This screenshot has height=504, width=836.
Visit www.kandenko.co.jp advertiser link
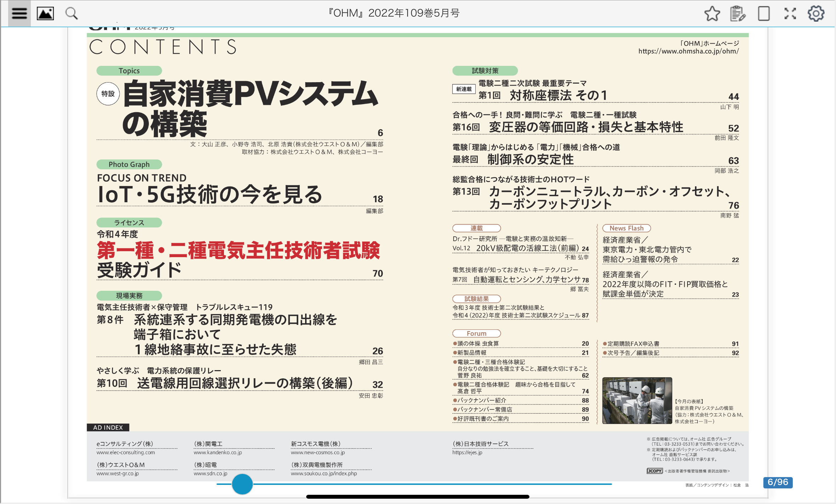[x=217, y=452]
